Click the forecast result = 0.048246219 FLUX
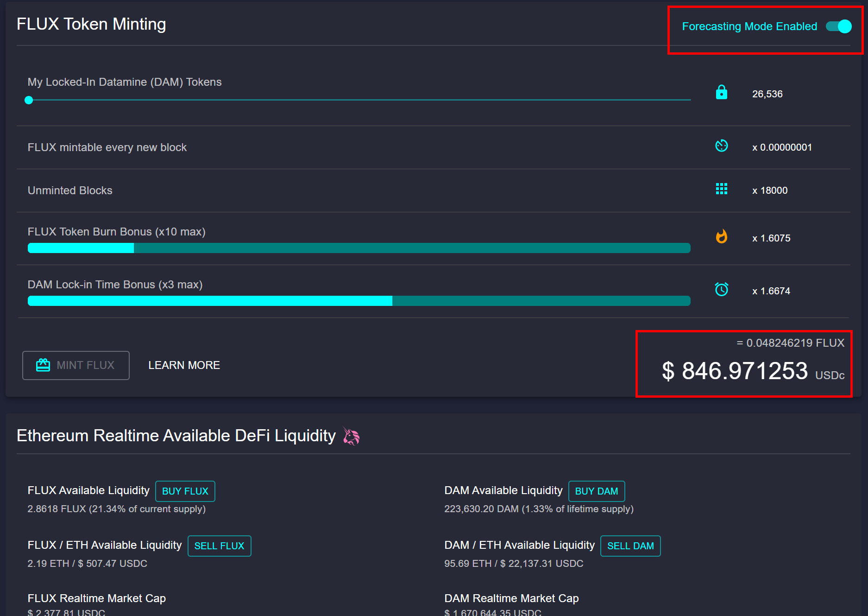 pyautogui.click(x=790, y=343)
